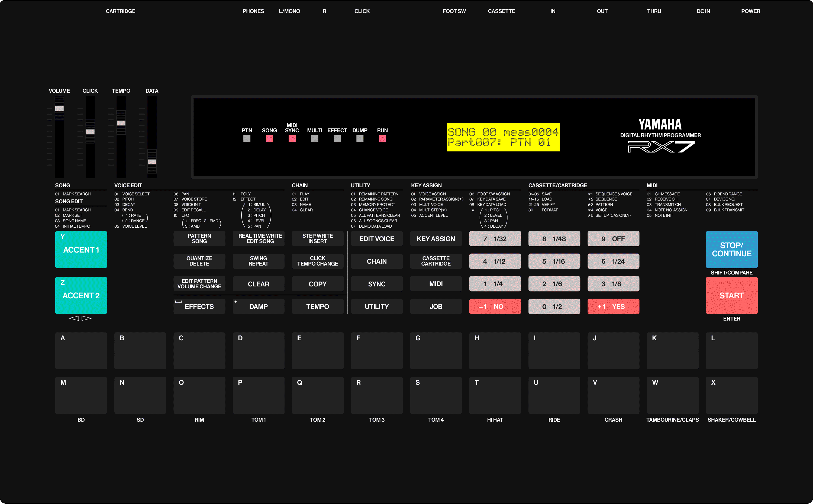This screenshot has height=504, width=813.
Task: Click numeric key 9 OFF
Action: coord(613,239)
